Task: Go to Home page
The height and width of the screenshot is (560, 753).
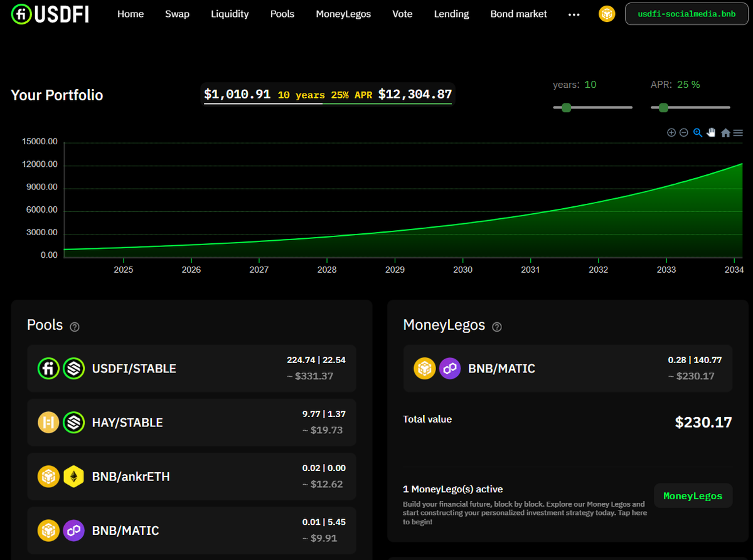Action: tap(131, 14)
